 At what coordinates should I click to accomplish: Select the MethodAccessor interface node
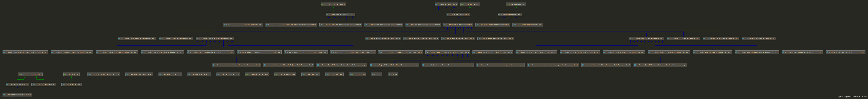click(x=516, y=4)
